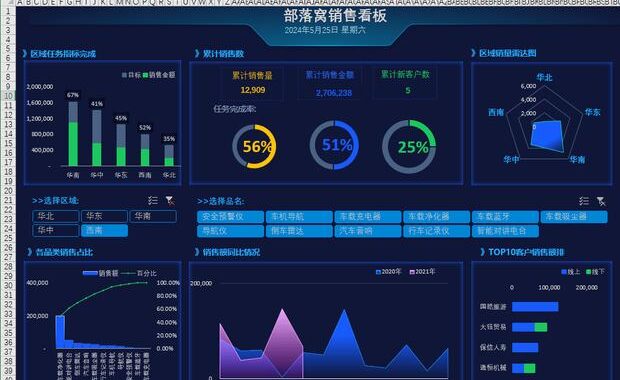Click the 累计销售数 section heading
This screenshot has width=620, height=380.
(x=223, y=54)
